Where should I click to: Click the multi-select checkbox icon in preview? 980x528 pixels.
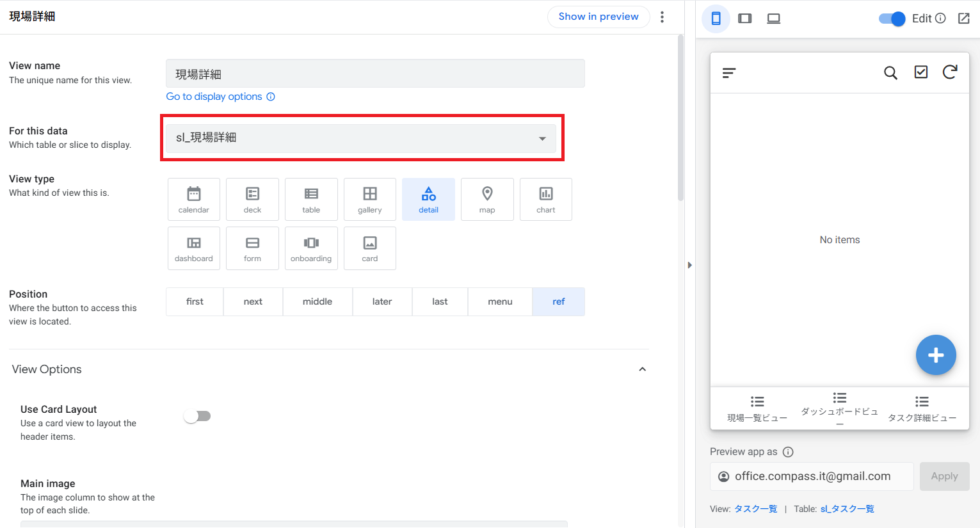coord(920,72)
